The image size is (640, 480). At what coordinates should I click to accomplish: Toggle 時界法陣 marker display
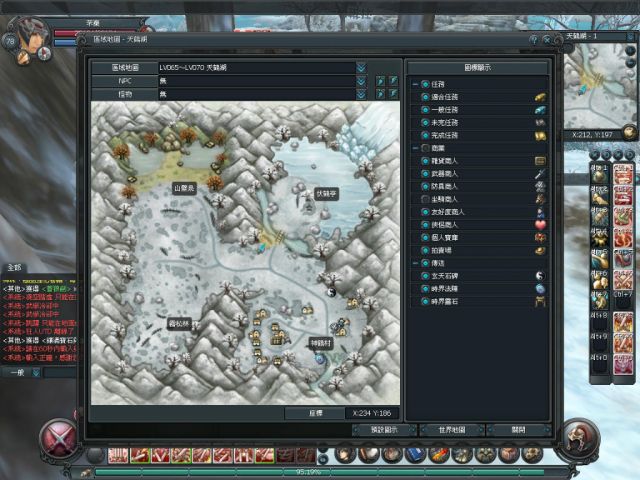pyautogui.click(x=425, y=289)
